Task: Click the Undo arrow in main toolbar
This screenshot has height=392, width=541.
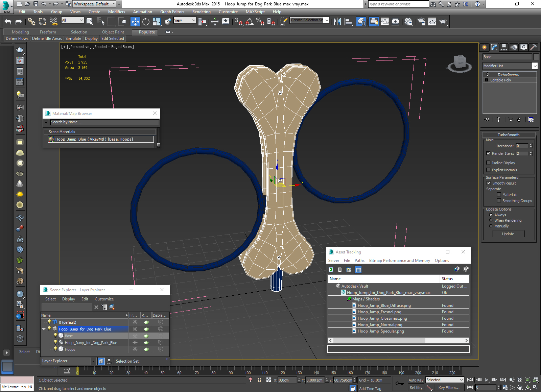Action: pos(8,22)
